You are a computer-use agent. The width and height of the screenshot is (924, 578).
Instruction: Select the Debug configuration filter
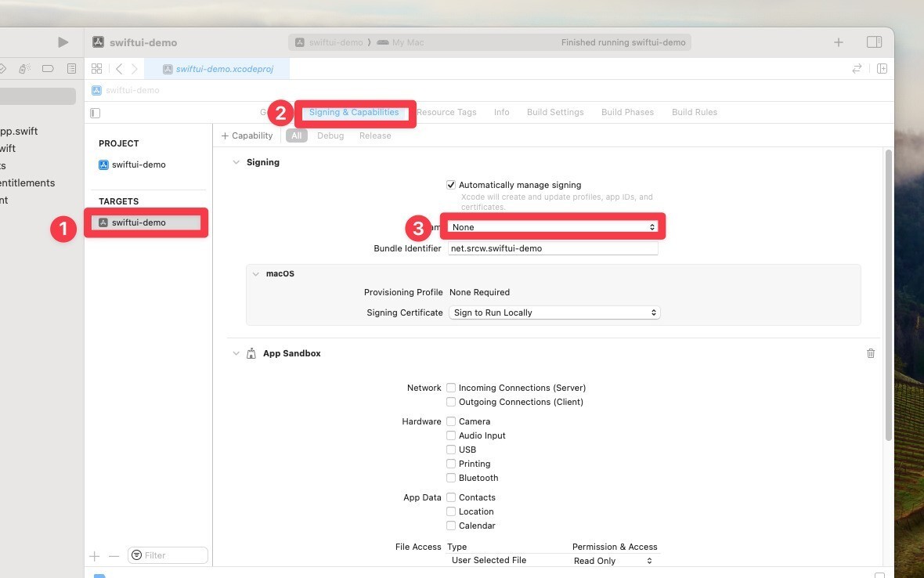[x=330, y=135]
